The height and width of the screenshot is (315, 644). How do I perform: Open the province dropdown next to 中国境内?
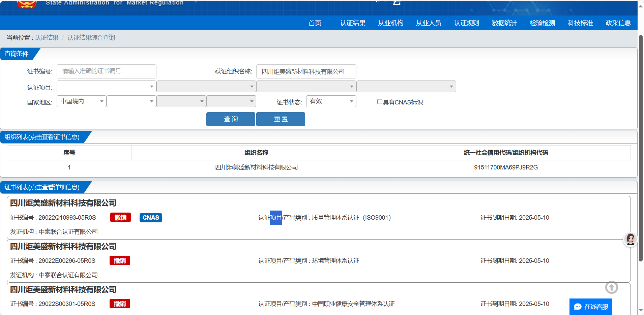[131, 101]
